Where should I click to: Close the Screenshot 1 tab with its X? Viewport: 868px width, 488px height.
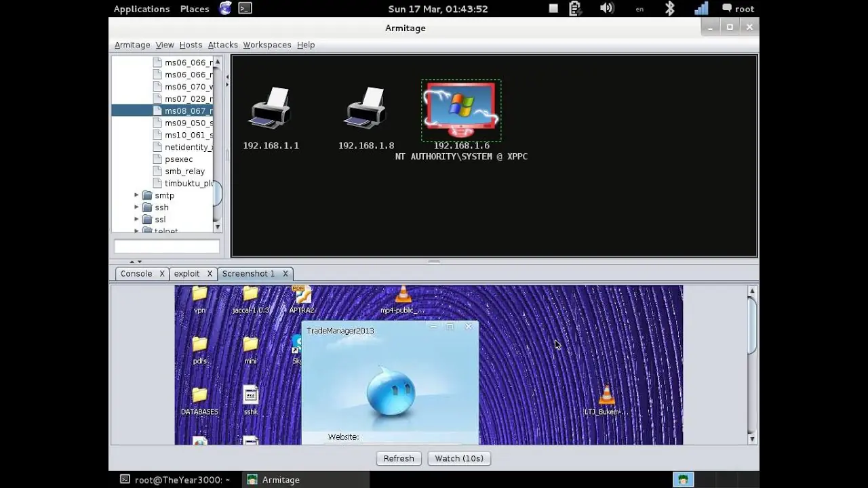(x=285, y=274)
